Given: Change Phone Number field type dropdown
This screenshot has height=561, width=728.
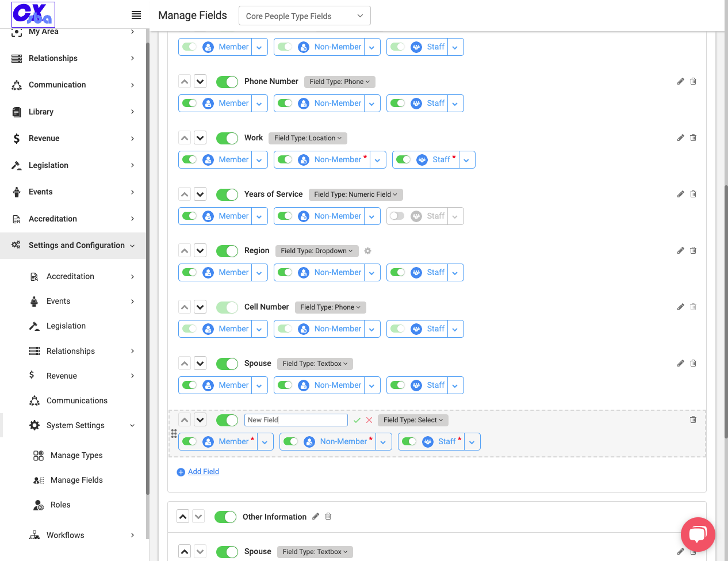Looking at the screenshot, I should [x=339, y=82].
